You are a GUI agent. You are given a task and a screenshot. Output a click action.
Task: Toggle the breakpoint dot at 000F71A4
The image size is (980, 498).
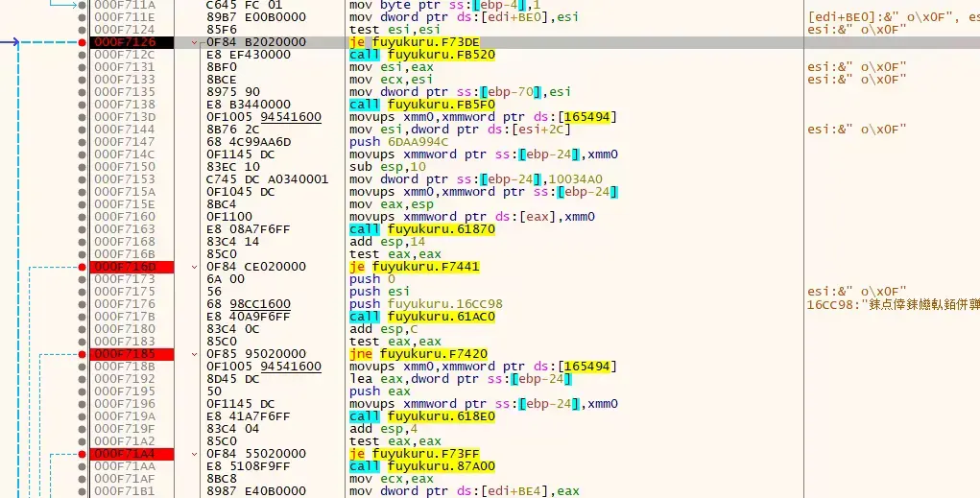tap(82, 454)
